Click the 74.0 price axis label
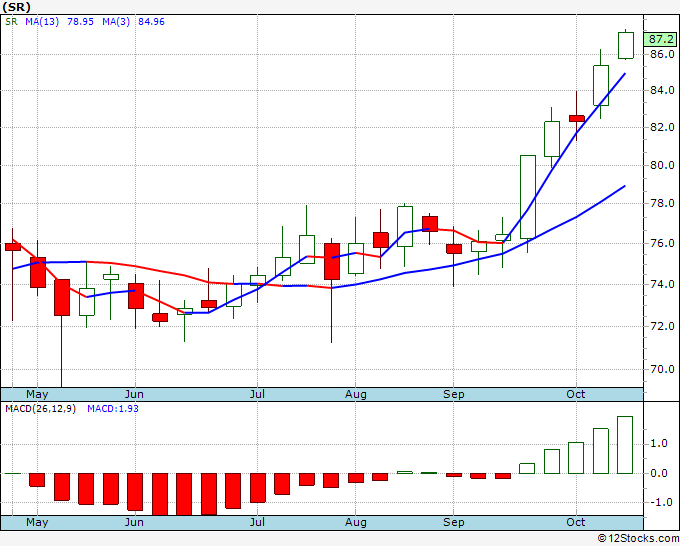680x546 pixels. [x=662, y=284]
